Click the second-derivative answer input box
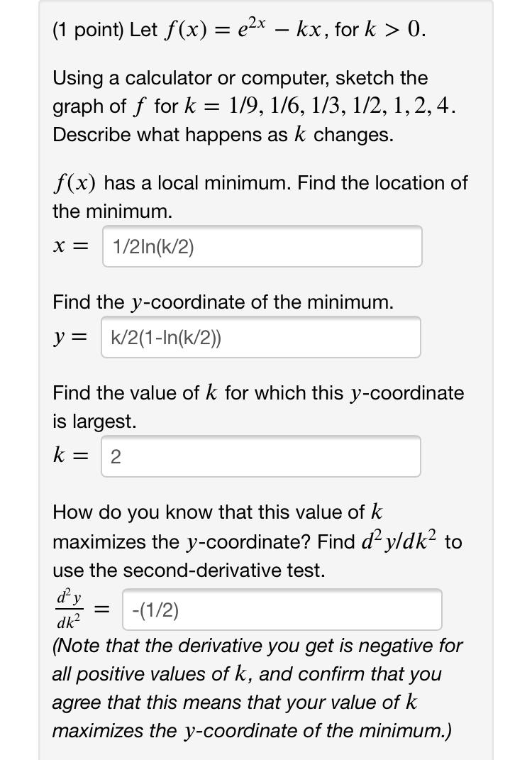The image size is (532, 760). coord(282,609)
